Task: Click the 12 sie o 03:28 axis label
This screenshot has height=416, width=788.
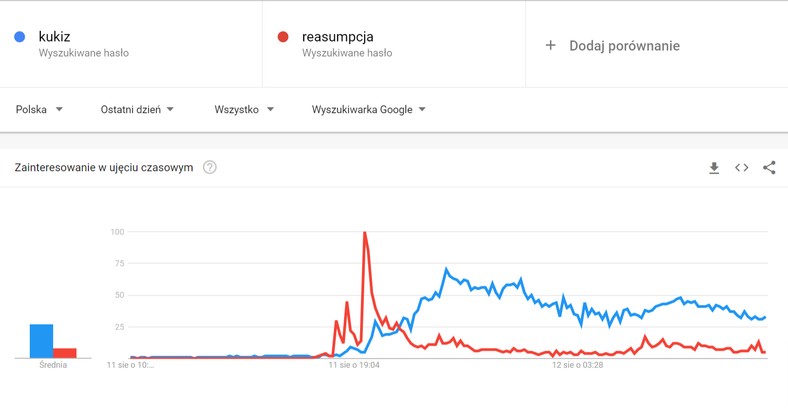Action: [577, 366]
